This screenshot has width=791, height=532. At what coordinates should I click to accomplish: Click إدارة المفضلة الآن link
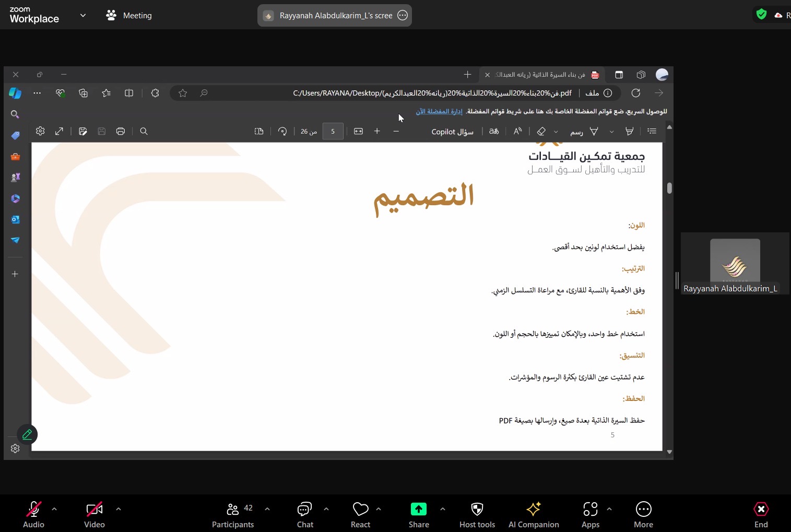439,111
